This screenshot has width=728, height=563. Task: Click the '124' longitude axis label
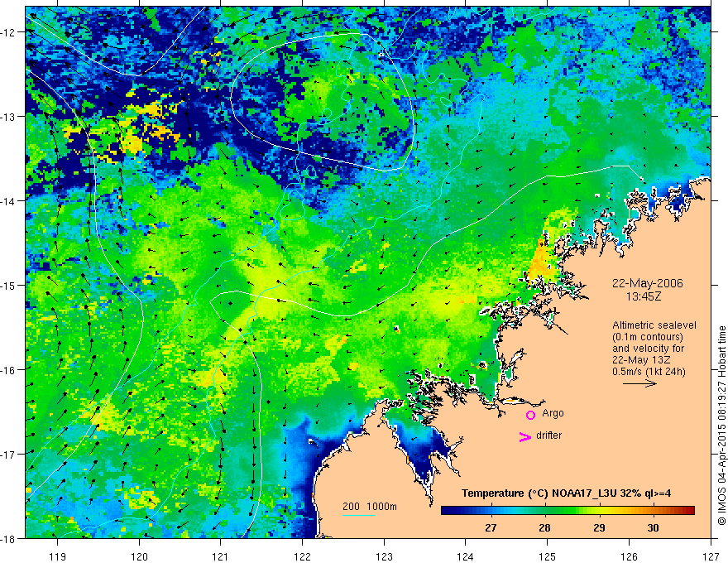[x=466, y=556]
